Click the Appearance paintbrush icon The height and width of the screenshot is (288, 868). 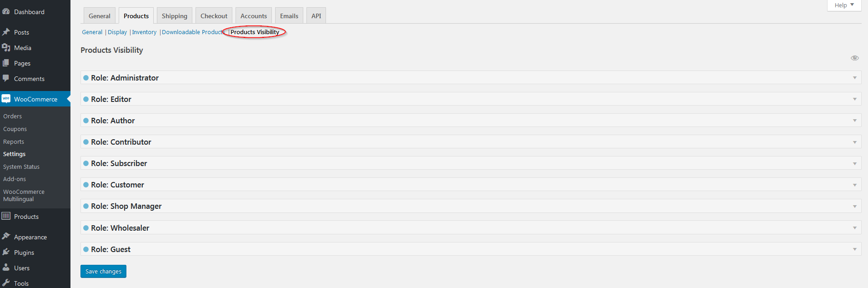(6, 237)
